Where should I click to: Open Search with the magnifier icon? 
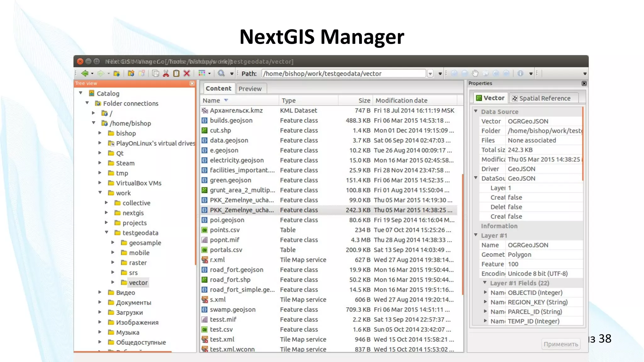point(221,73)
